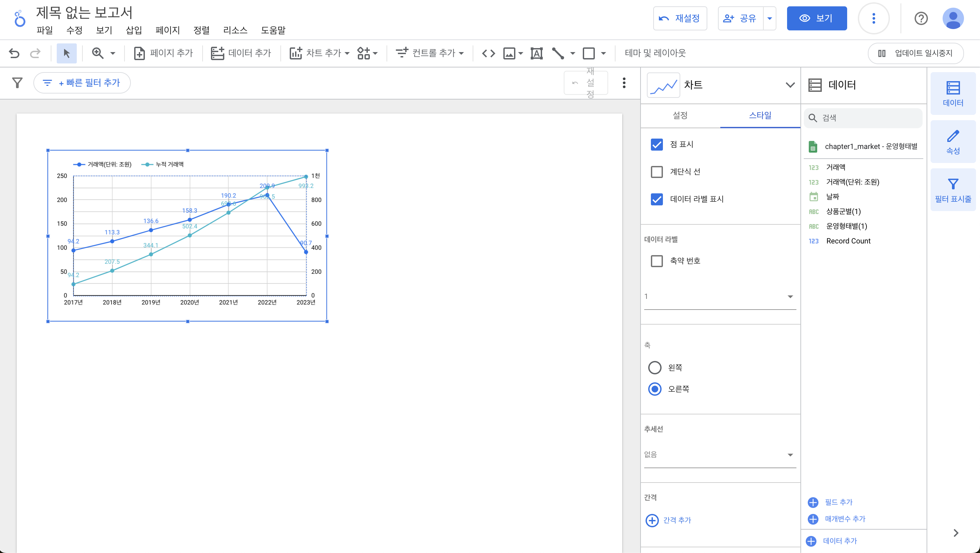Viewport: 980px width, 553px height.
Task: Switch to the 설정 tab
Action: point(680,115)
